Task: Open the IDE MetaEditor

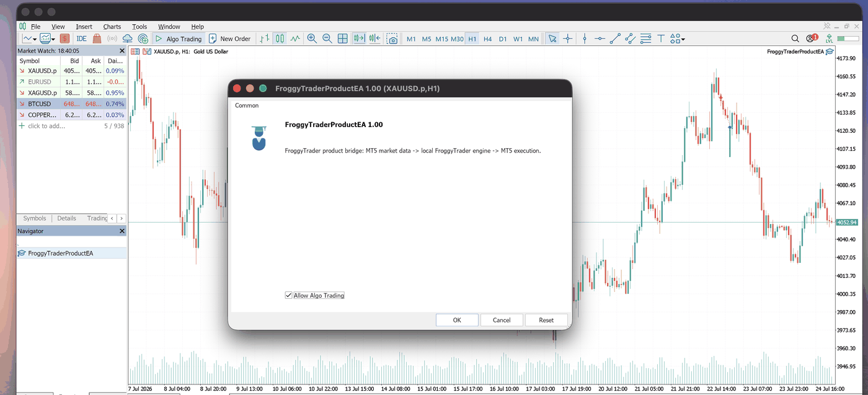Action: pyautogui.click(x=81, y=38)
